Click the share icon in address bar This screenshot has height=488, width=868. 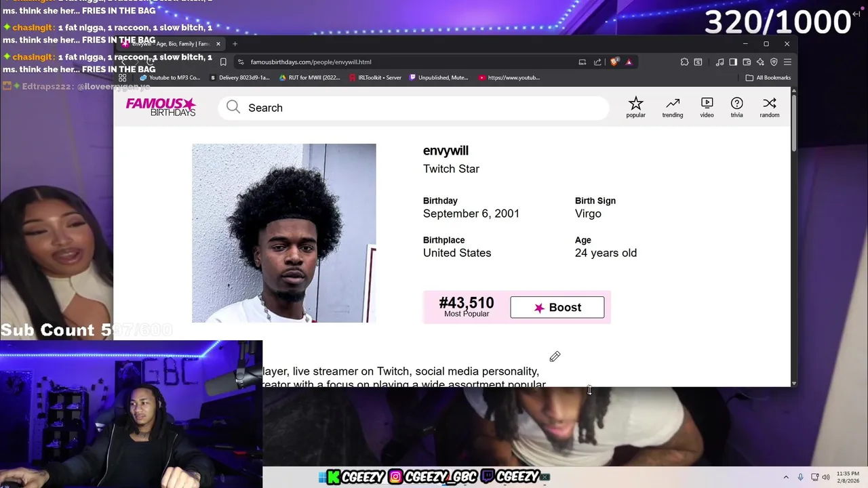(x=597, y=62)
